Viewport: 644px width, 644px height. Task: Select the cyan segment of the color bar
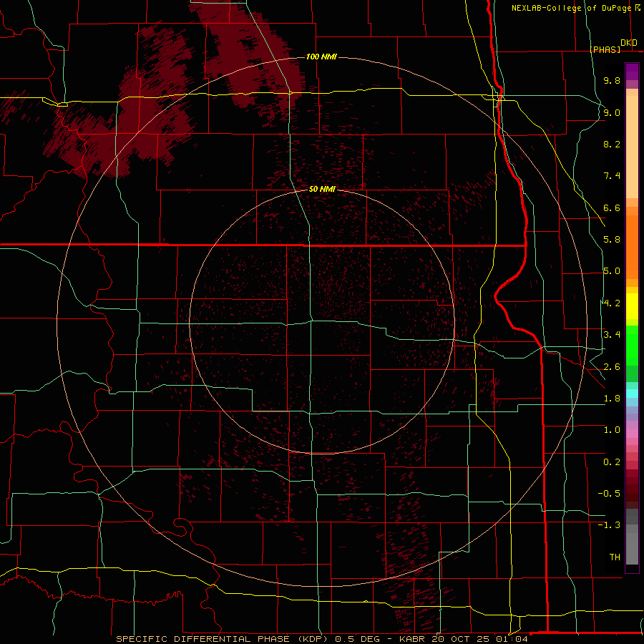(632, 394)
